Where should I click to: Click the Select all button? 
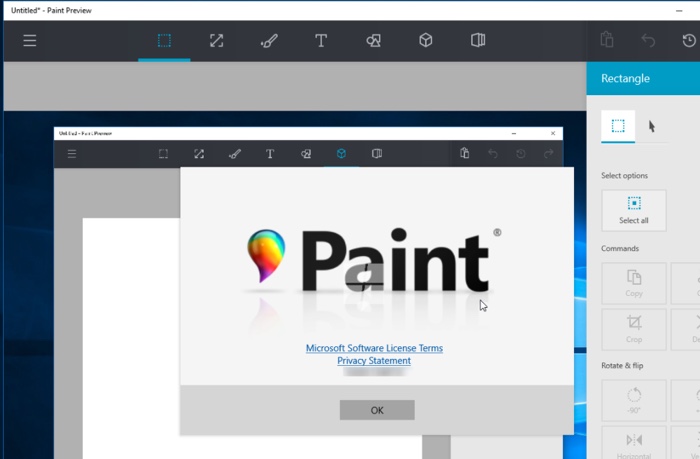[x=633, y=210]
